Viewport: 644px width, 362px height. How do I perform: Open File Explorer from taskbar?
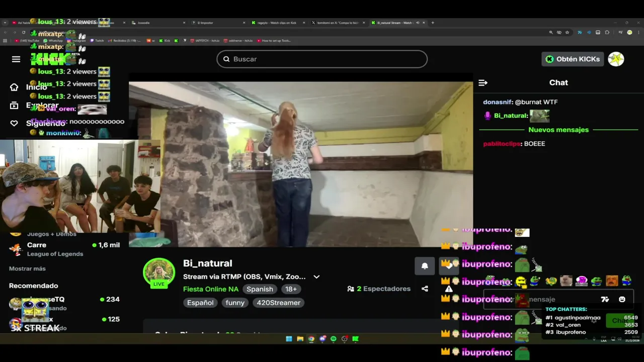(300, 339)
